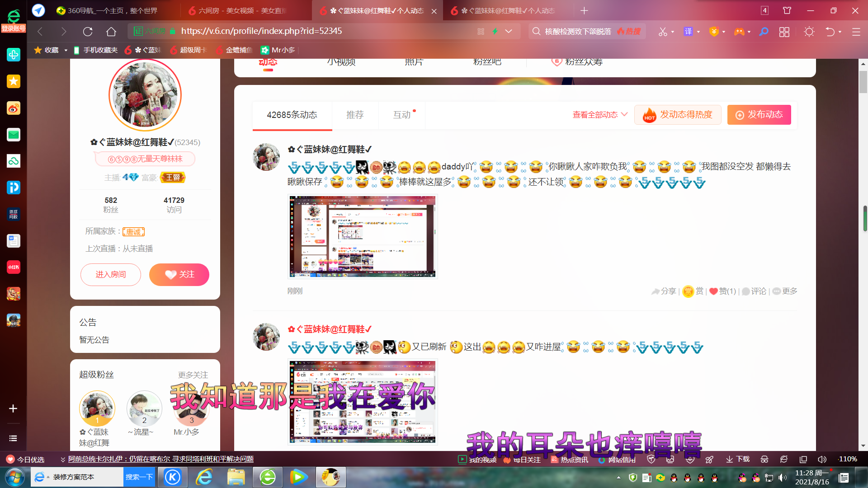This screenshot has height=488, width=868.
Task: Reload the page with refresh icon
Action: pos(88,32)
